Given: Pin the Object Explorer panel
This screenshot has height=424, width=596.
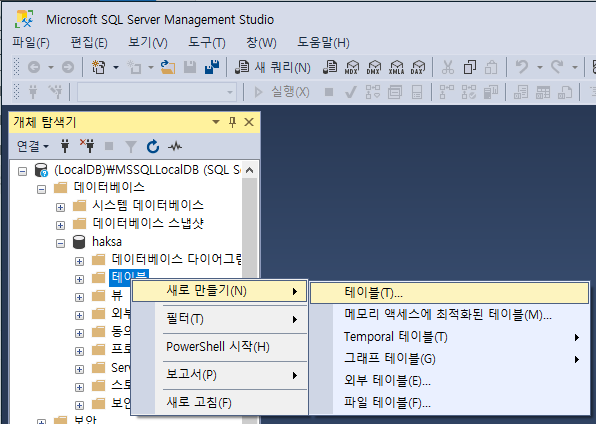Looking at the screenshot, I should pyautogui.click(x=232, y=122).
